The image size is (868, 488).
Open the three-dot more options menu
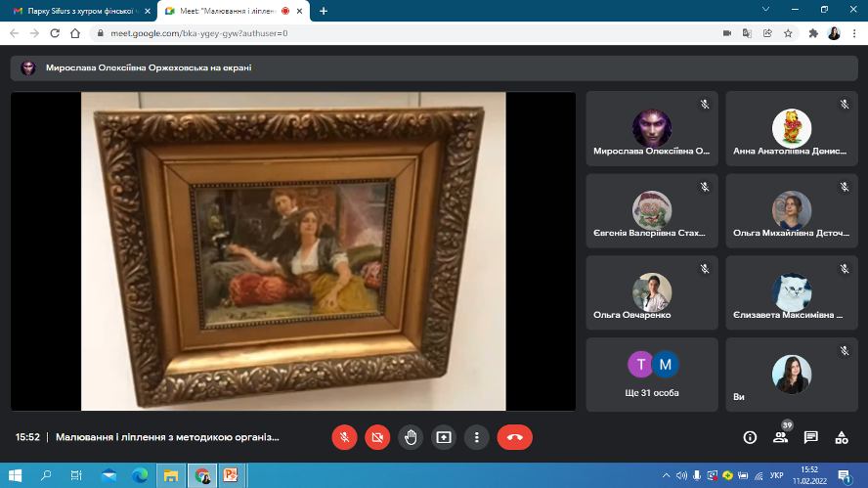click(x=476, y=437)
